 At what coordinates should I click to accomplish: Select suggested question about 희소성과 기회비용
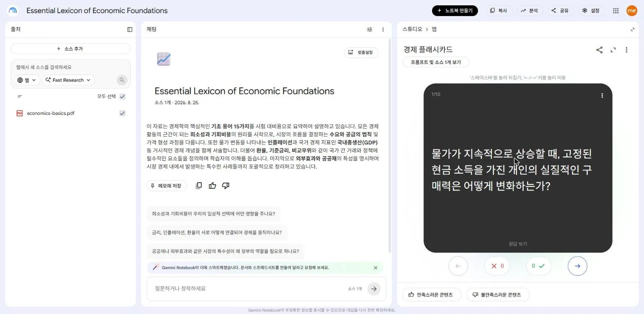click(x=214, y=214)
